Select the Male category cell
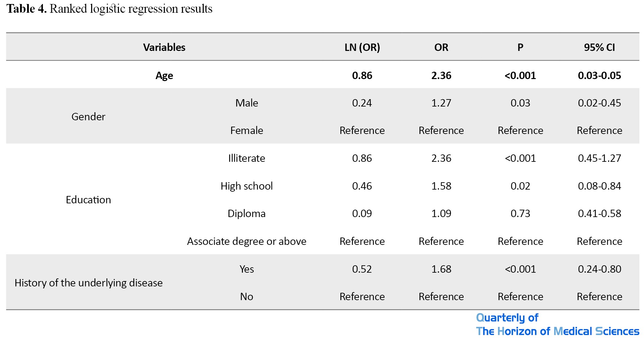 [x=247, y=103]
